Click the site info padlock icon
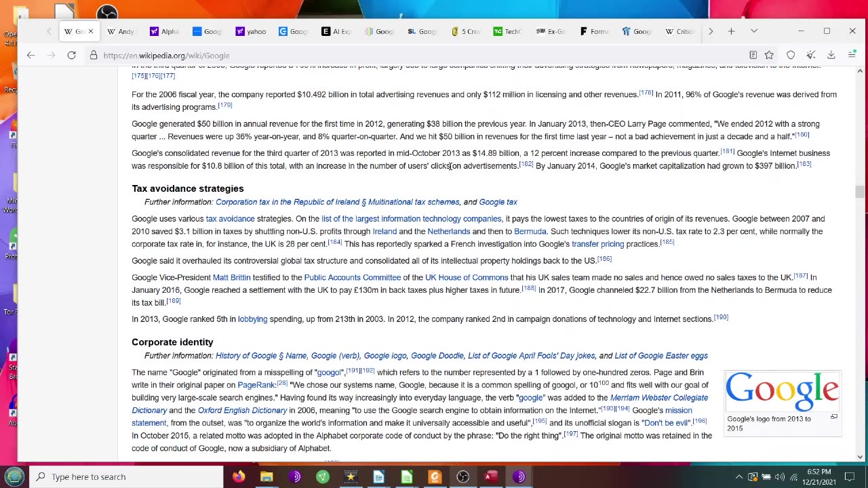The image size is (868, 488). click(94, 55)
